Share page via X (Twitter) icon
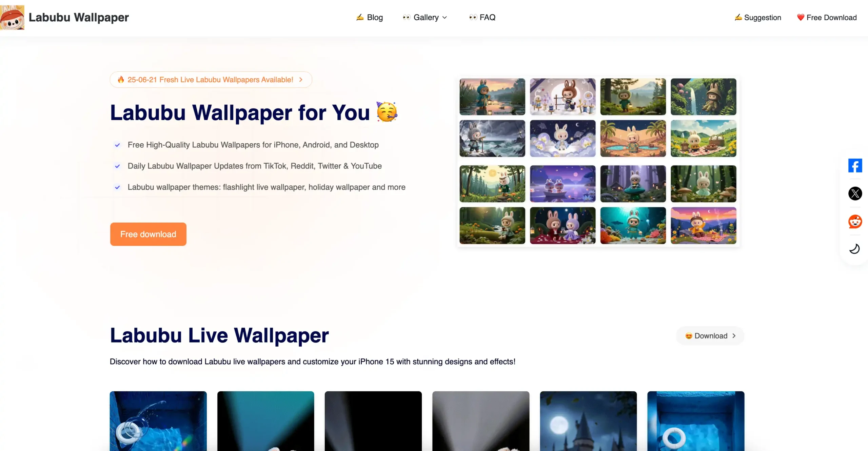 click(x=855, y=193)
